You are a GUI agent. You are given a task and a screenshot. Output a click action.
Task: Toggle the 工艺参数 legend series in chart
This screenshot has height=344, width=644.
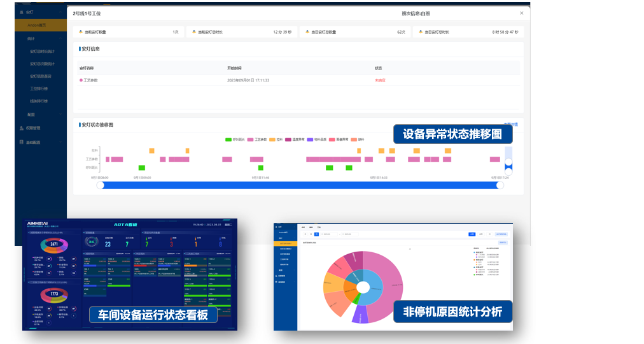click(x=251, y=140)
